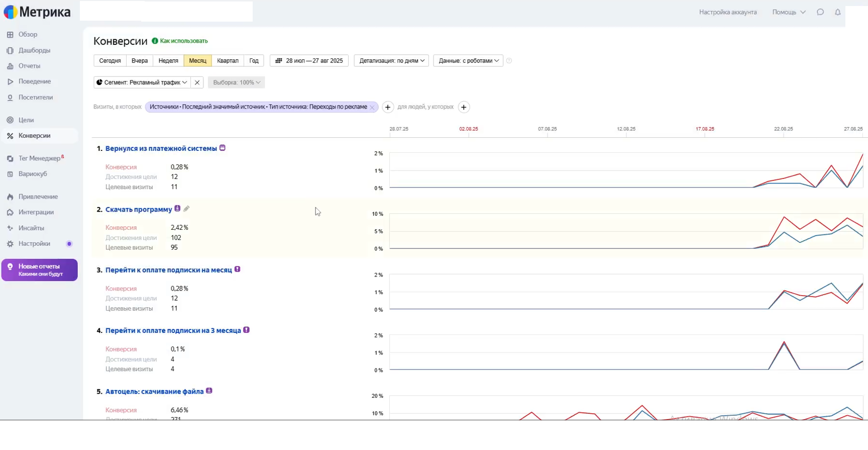Click the Метрика logo
868x450 pixels.
tap(37, 12)
